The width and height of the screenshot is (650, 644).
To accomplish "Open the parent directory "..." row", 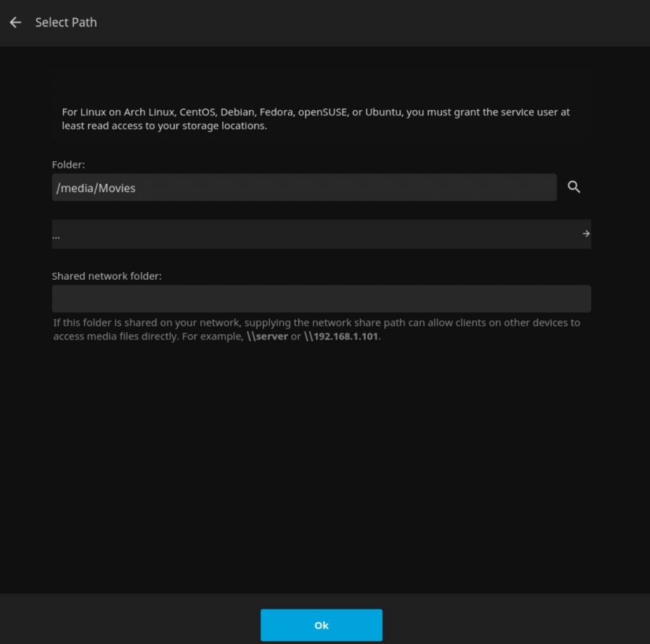I will [x=321, y=234].
